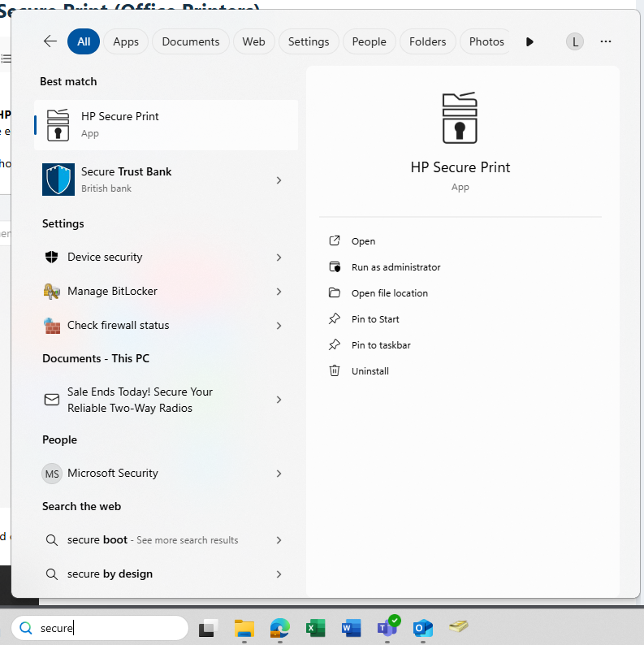The width and height of the screenshot is (644, 645).
Task: Click the large HP Secure Print preview icon
Action: (460, 118)
